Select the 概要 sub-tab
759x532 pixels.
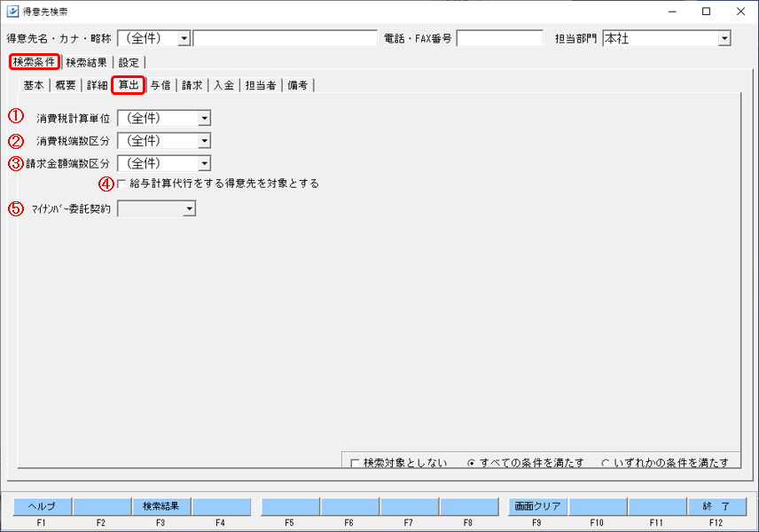[66, 85]
